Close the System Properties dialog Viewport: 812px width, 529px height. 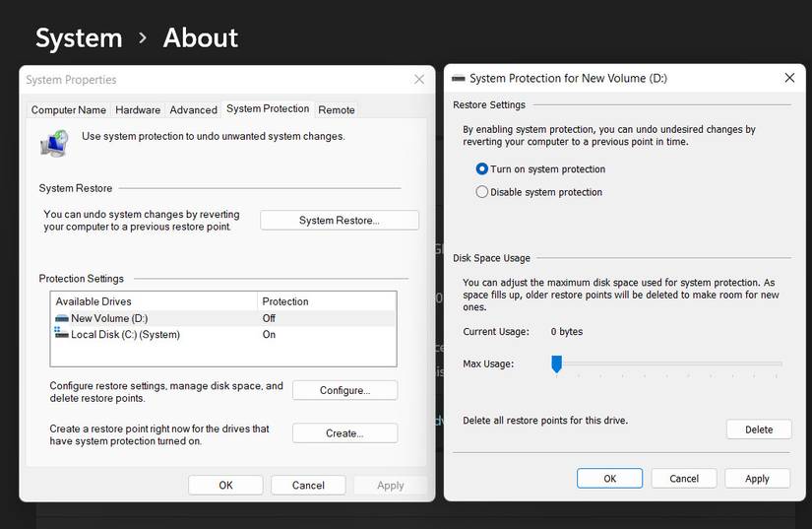pos(419,80)
